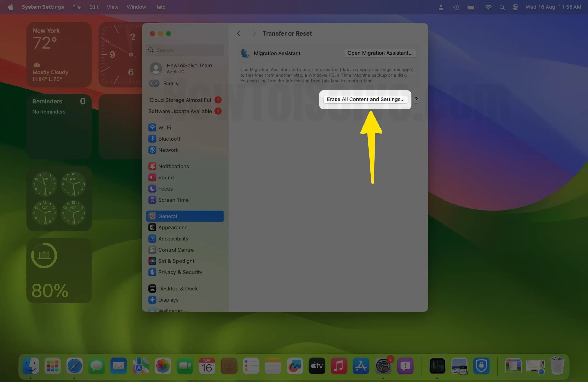This screenshot has width=588, height=382.
Task: Click Open Migration Assistant button
Action: tap(380, 53)
